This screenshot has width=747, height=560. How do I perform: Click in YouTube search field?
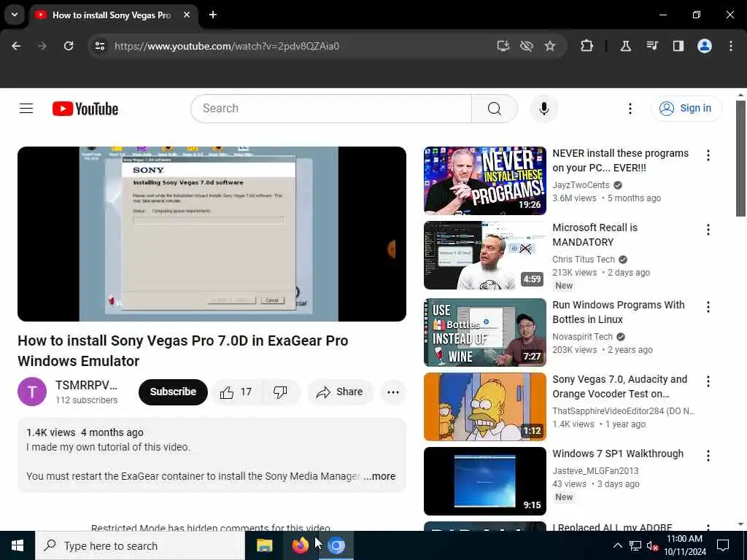pos(331,109)
